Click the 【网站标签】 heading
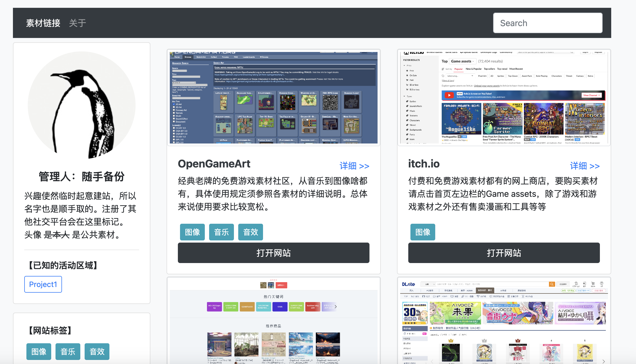The image size is (636, 364). 50,330
